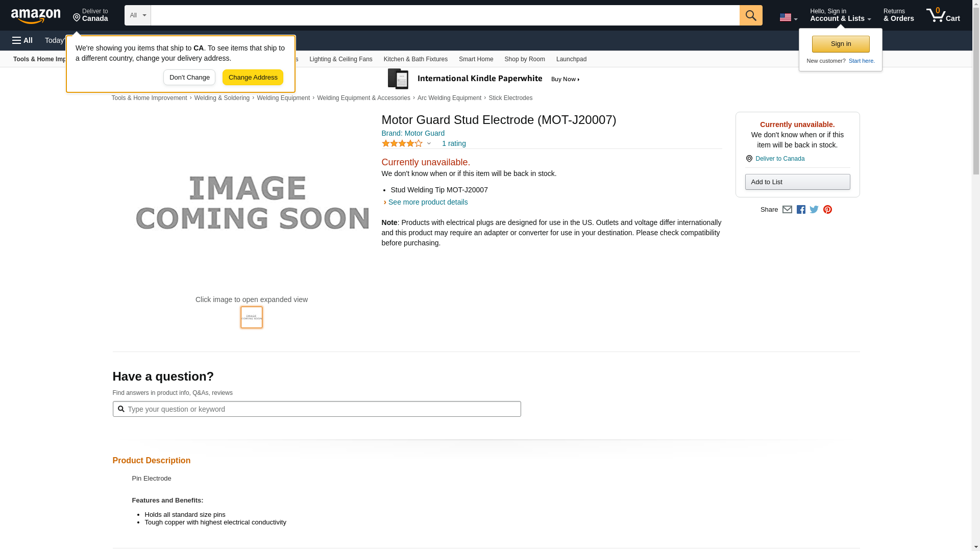Click the Change Address button
The width and height of the screenshot is (980, 551).
(253, 78)
